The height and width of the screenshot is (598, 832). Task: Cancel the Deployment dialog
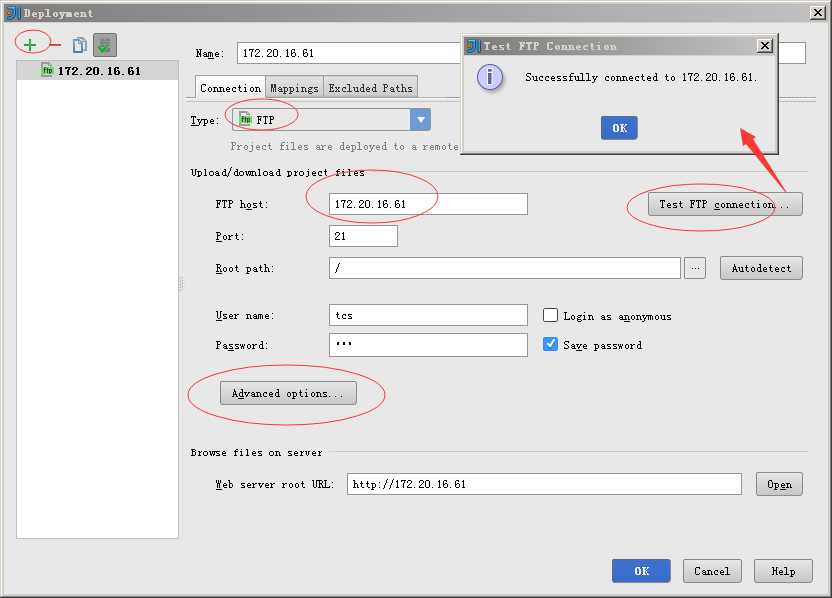[712, 571]
